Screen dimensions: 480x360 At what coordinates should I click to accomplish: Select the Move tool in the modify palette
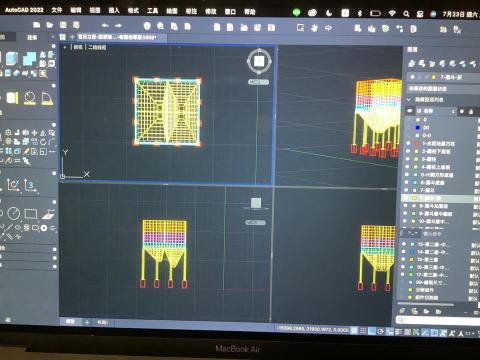click(34, 133)
